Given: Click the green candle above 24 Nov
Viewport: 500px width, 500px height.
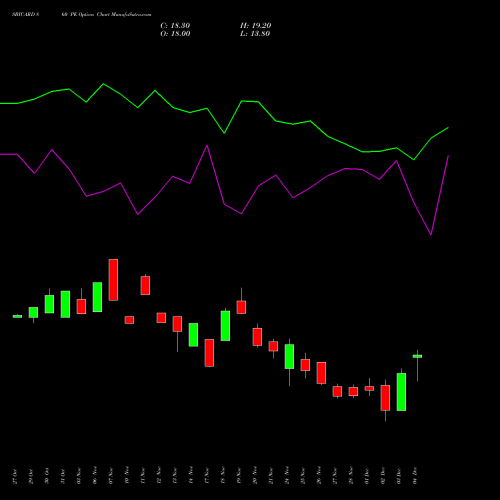Looking at the screenshot, I should 289,356.
